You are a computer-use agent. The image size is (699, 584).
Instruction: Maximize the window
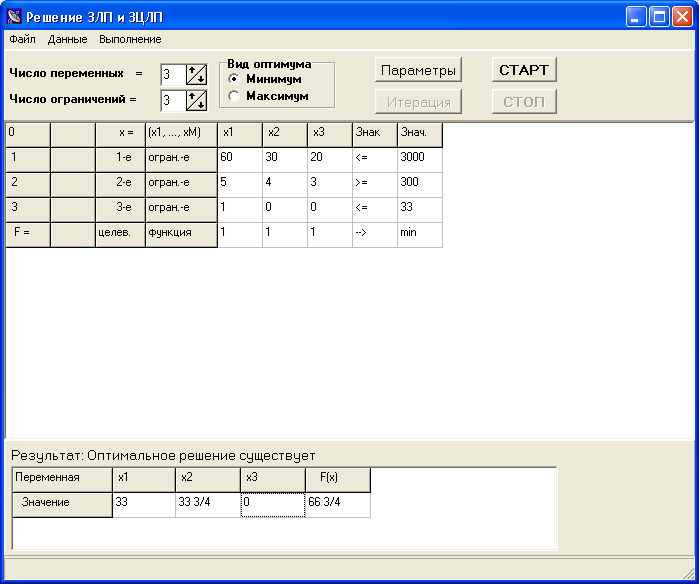(x=659, y=17)
